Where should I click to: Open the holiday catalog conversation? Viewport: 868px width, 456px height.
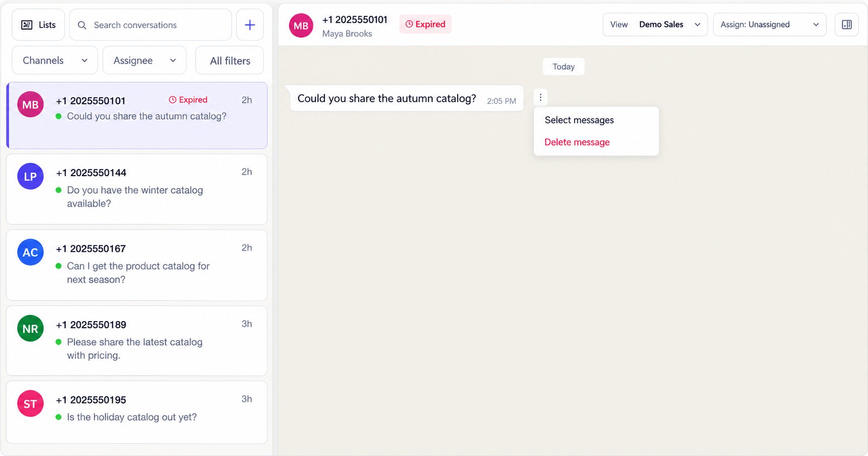(x=136, y=412)
